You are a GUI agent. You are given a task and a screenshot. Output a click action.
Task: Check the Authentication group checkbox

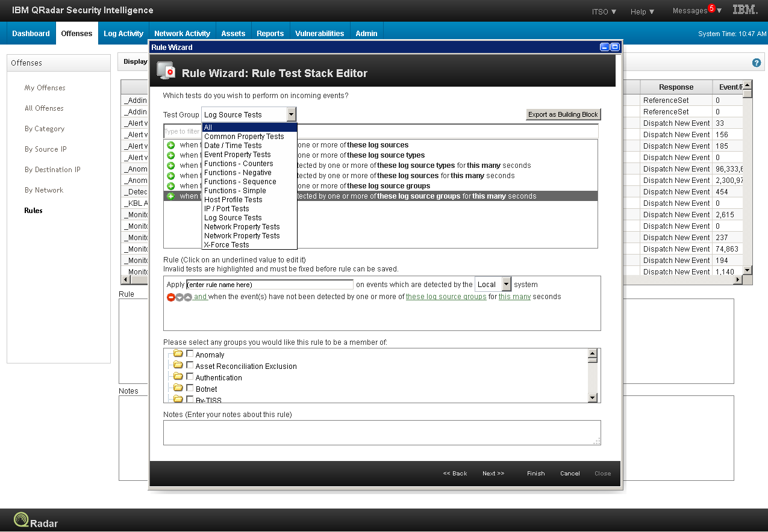tap(190, 377)
